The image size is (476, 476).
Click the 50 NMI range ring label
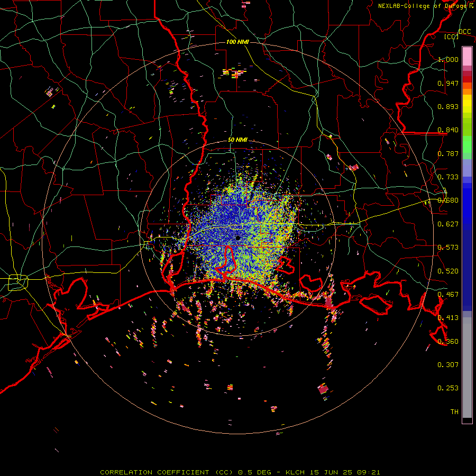(237, 140)
